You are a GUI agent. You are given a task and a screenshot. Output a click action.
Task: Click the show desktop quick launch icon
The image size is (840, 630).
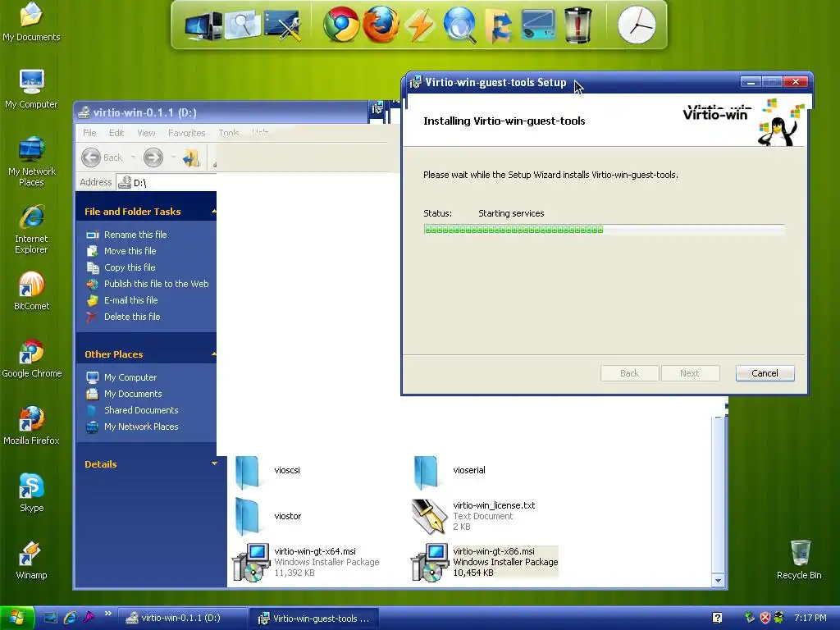pos(50,618)
